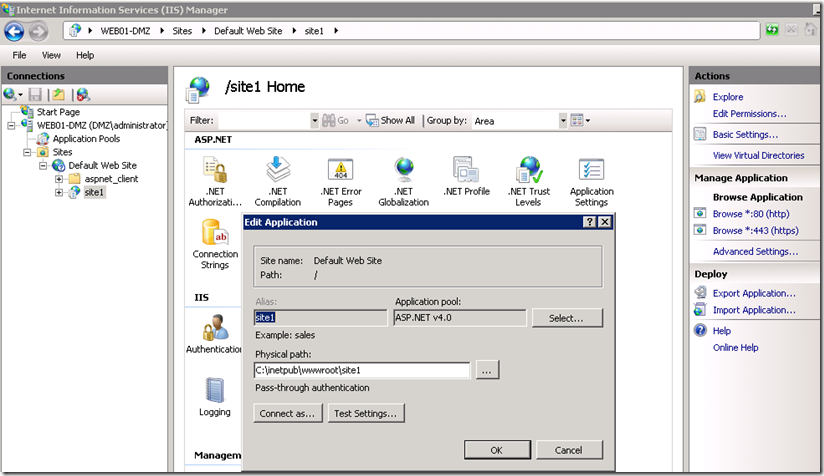824x476 pixels.
Task: Click Show All in the filter bar
Action: [390, 120]
